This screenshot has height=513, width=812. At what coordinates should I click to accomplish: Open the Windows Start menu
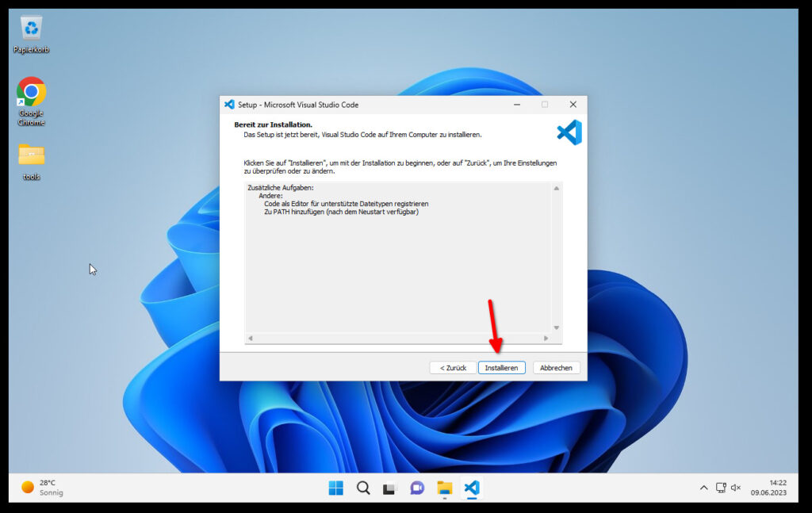click(336, 488)
